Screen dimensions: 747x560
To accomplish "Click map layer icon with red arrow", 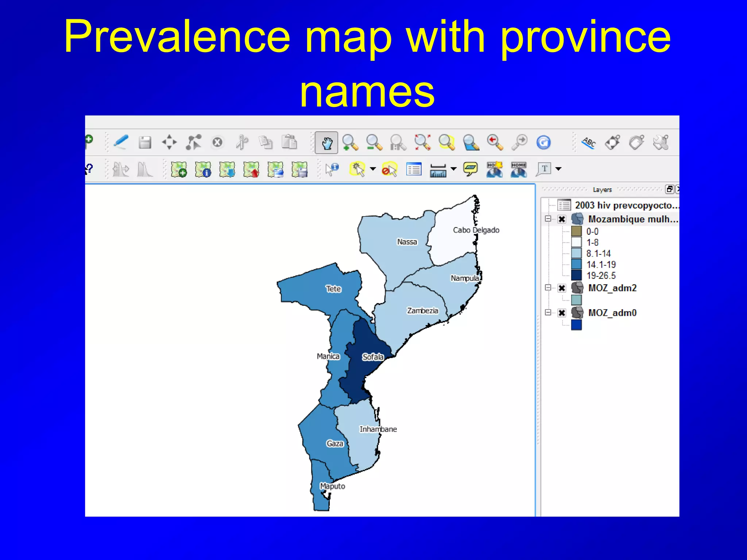I will pyautogui.click(x=251, y=169).
